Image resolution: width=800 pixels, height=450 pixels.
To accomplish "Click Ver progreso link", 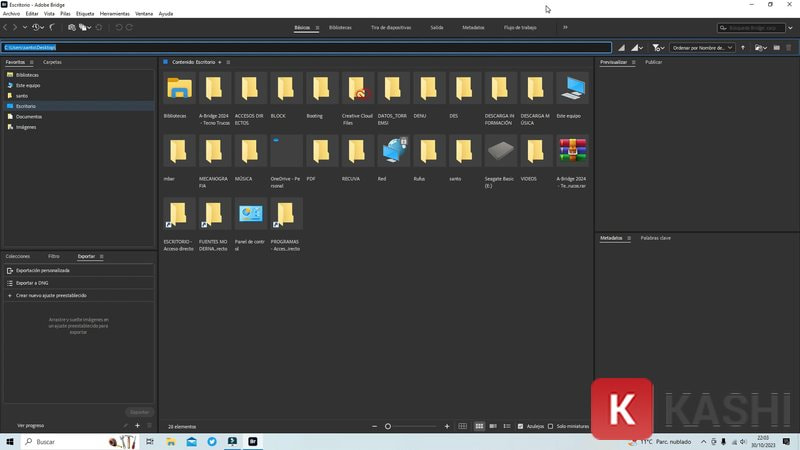I will pos(31,426).
